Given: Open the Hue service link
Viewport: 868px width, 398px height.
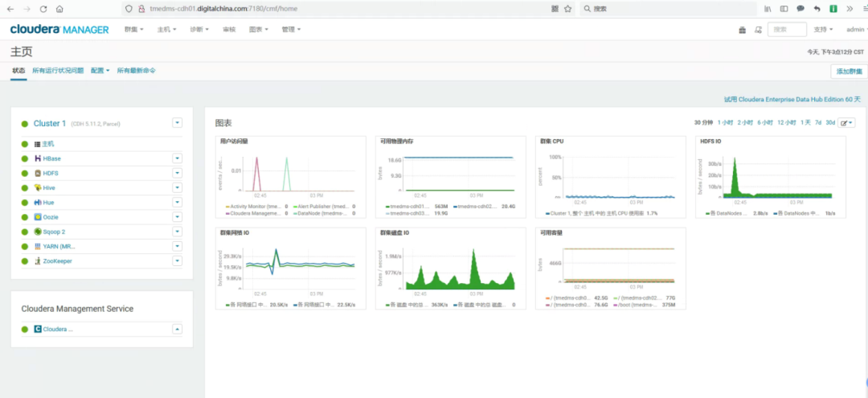Looking at the screenshot, I should pyautogui.click(x=49, y=202).
